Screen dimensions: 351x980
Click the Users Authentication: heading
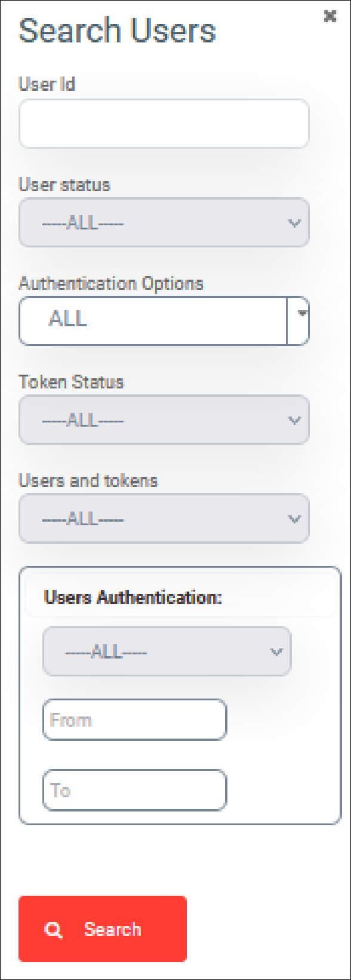pyautogui.click(x=133, y=598)
